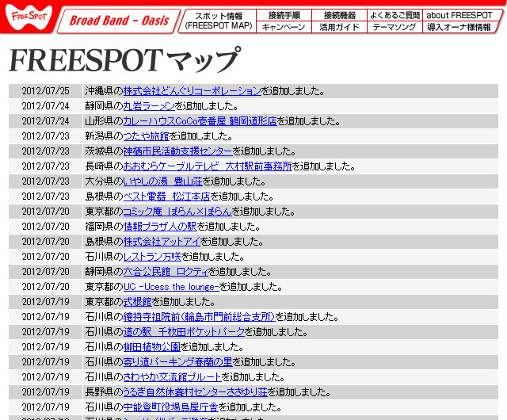Open 道の駅 千枚田ポケットパーク link
507x420 pixels.
click(184, 332)
